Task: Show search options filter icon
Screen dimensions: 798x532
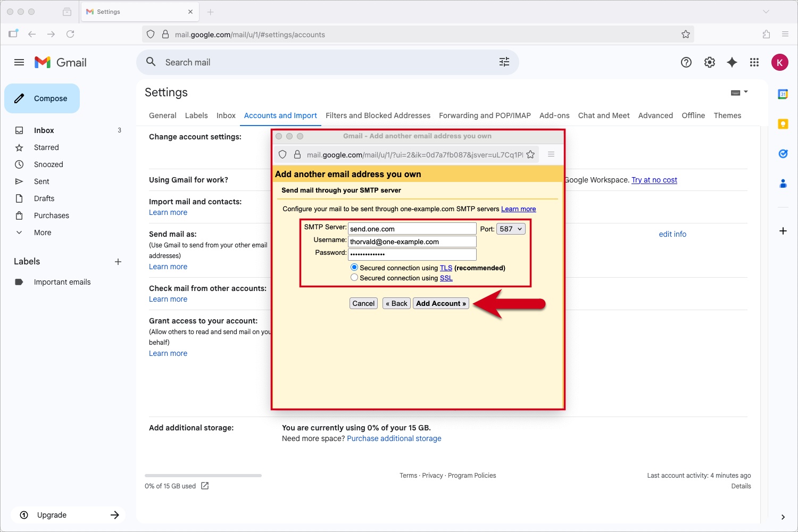Action: [504, 62]
